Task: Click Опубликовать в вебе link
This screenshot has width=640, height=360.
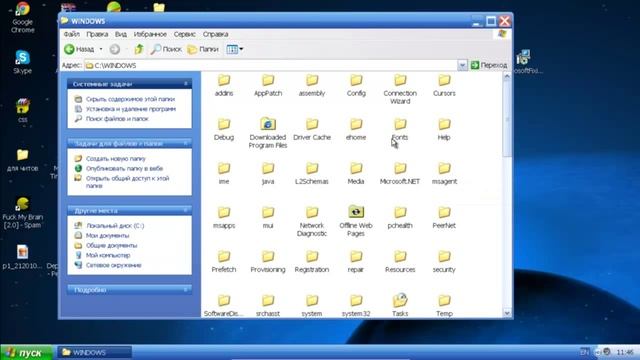Action: tap(124, 169)
